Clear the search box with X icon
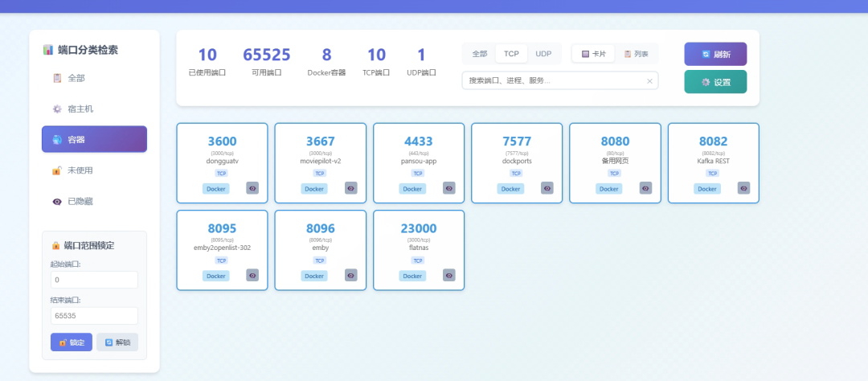Image resolution: width=868 pixels, height=381 pixels. [649, 81]
